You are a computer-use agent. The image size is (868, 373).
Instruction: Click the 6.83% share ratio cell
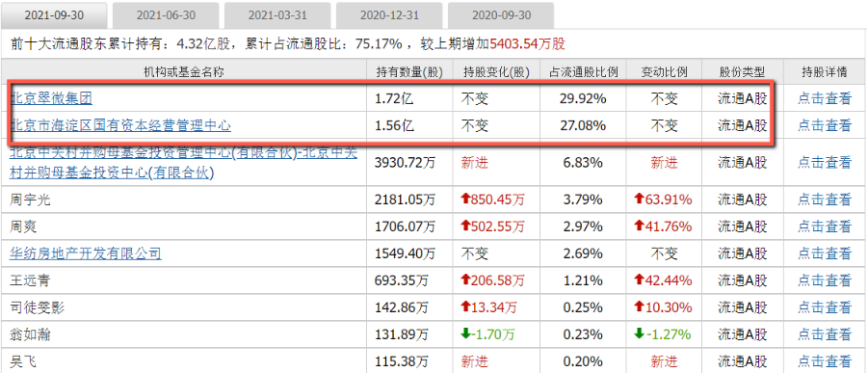click(x=583, y=162)
